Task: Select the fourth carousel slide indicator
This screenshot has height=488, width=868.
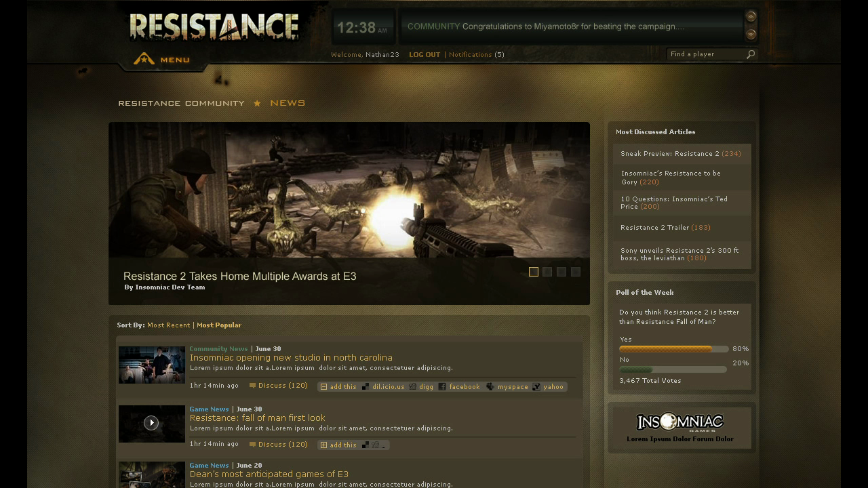Action: (x=576, y=272)
